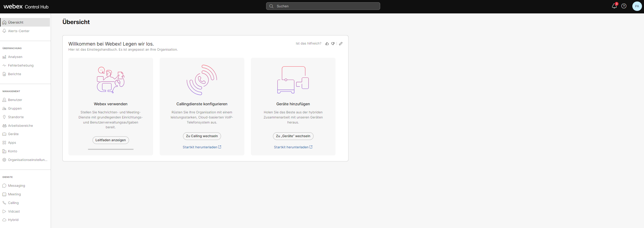Select Organisationseinstellun... label in sidebar
This screenshot has width=644, height=228.
click(28, 160)
